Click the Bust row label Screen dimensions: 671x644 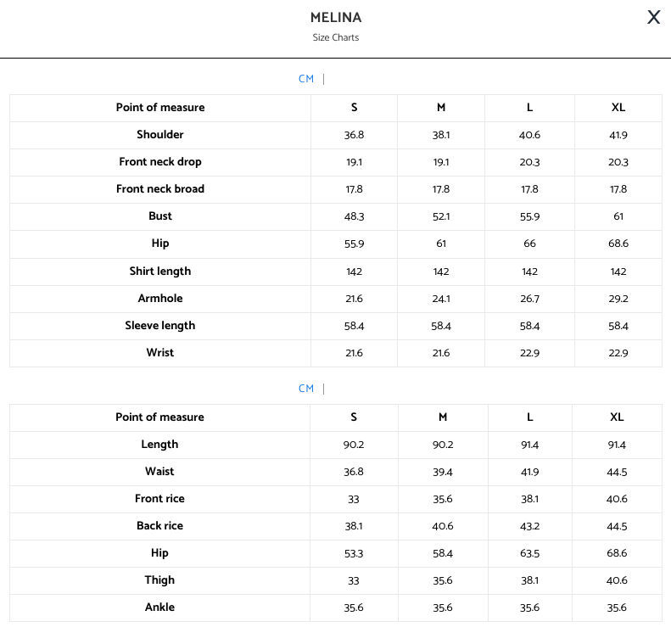[160, 216]
